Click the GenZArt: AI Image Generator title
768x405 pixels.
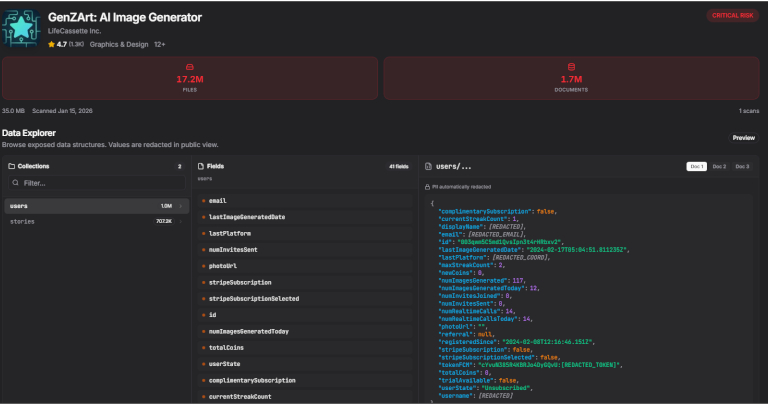tap(125, 18)
